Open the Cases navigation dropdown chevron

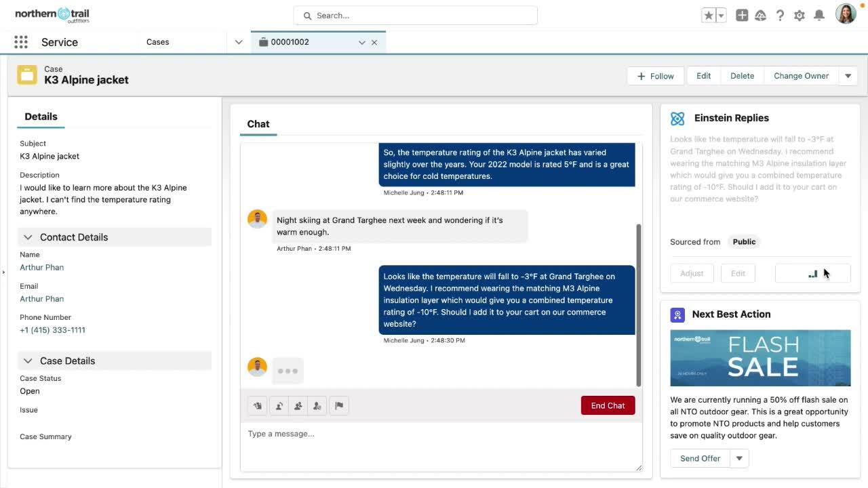(x=239, y=42)
